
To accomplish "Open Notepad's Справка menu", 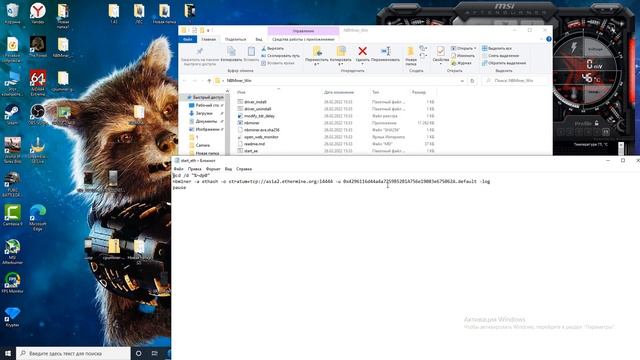I will 244,169.
